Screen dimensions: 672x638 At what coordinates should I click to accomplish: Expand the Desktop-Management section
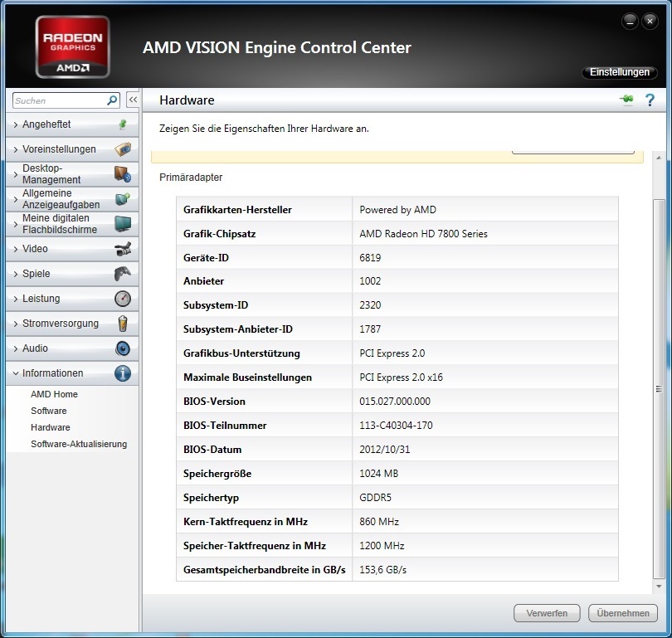tap(72, 174)
